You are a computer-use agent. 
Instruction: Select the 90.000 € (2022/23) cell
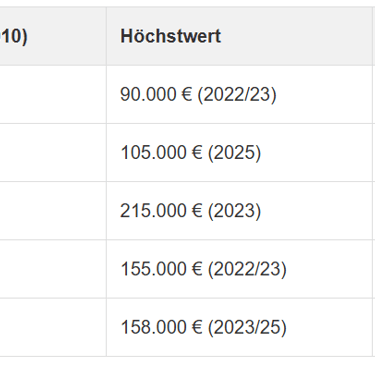(x=239, y=94)
